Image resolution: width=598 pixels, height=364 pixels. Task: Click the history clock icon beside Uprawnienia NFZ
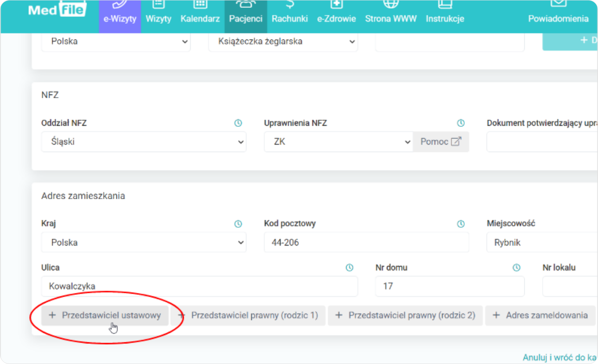coord(461,123)
